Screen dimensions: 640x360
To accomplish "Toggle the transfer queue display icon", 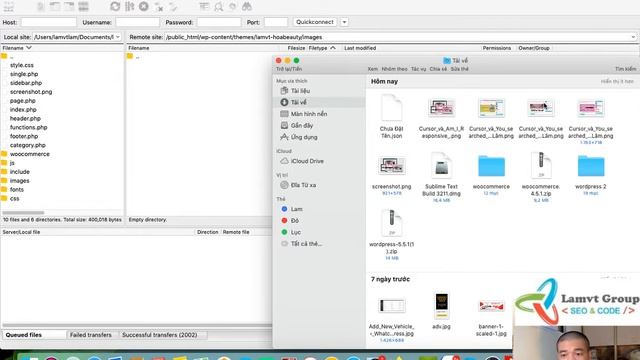I will 83,7.
